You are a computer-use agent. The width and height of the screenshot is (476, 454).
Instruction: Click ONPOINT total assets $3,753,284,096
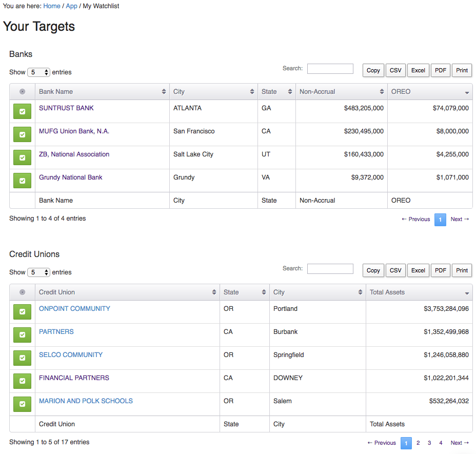[446, 309]
